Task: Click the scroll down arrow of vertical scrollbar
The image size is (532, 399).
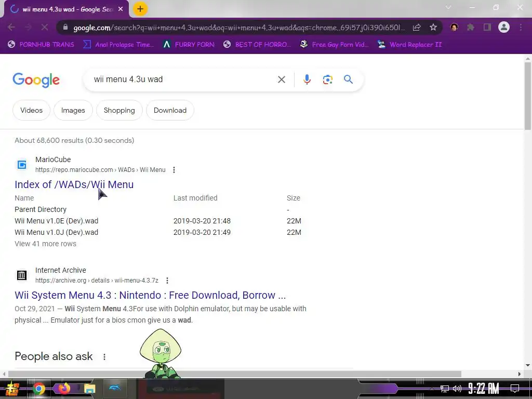Action: pyautogui.click(x=528, y=365)
